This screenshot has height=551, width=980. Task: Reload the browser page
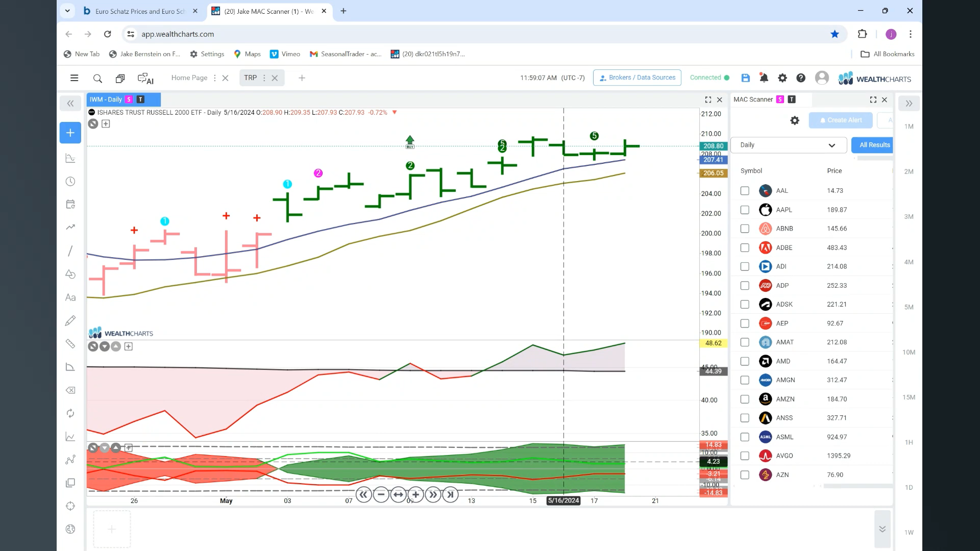(x=107, y=34)
